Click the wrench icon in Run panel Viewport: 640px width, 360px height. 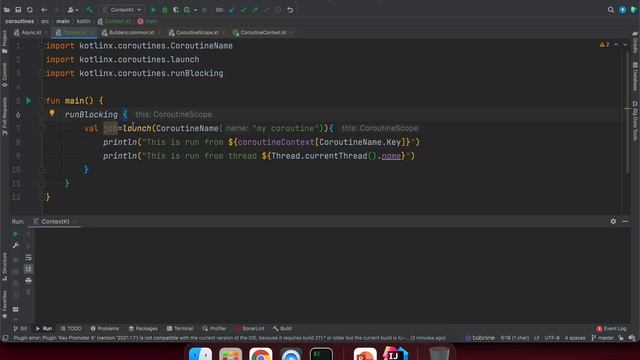pos(16,245)
